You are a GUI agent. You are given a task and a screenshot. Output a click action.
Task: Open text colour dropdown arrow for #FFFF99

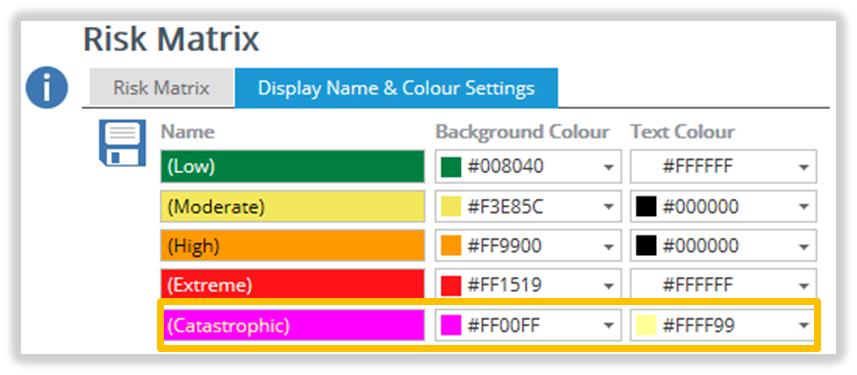point(803,326)
